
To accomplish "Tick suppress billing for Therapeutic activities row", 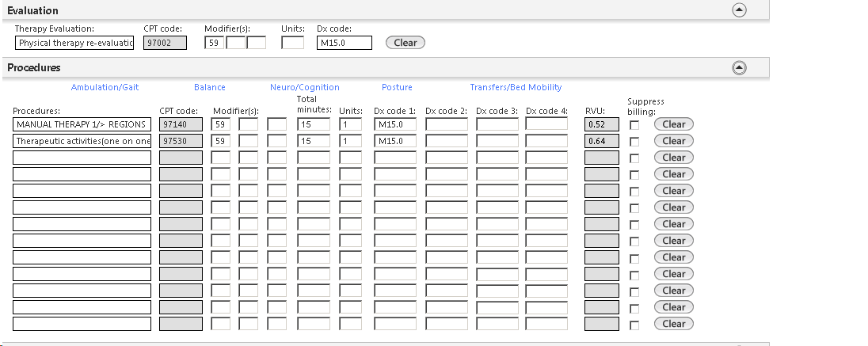I will pos(634,142).
